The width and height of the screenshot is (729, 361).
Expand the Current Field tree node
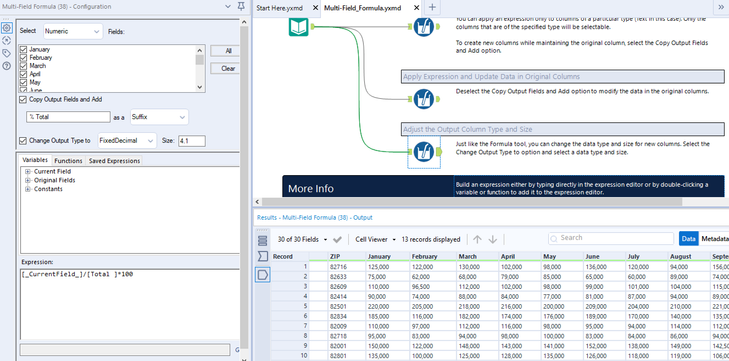point(28,172)
